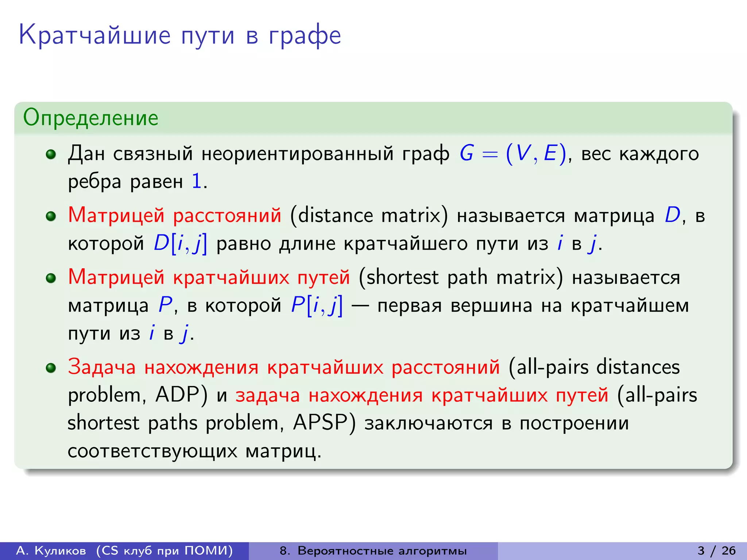Click the abbreviation 'APSP' in last bullet
Screen dimensions: 747x560
(320, 423)
